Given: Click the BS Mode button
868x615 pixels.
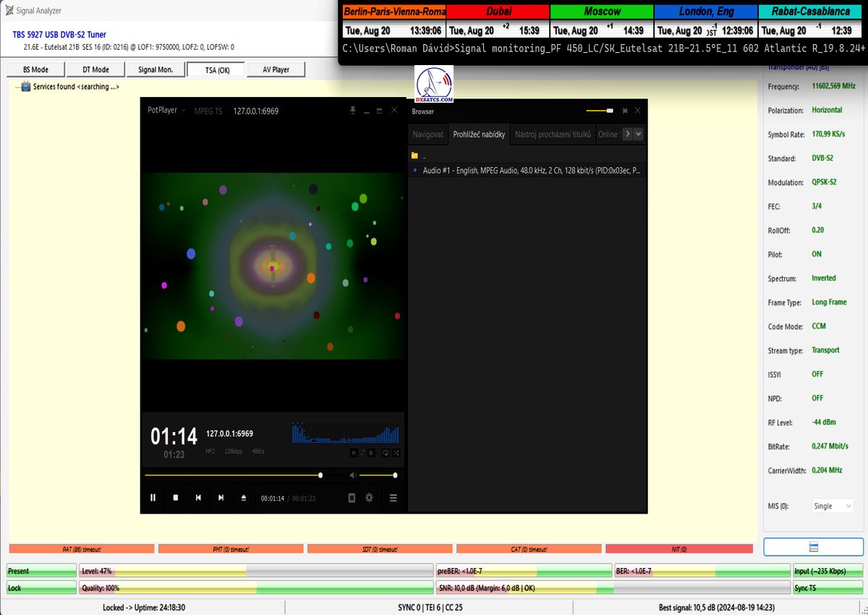Looking at the screenshot, I should [x=35, y=69].
